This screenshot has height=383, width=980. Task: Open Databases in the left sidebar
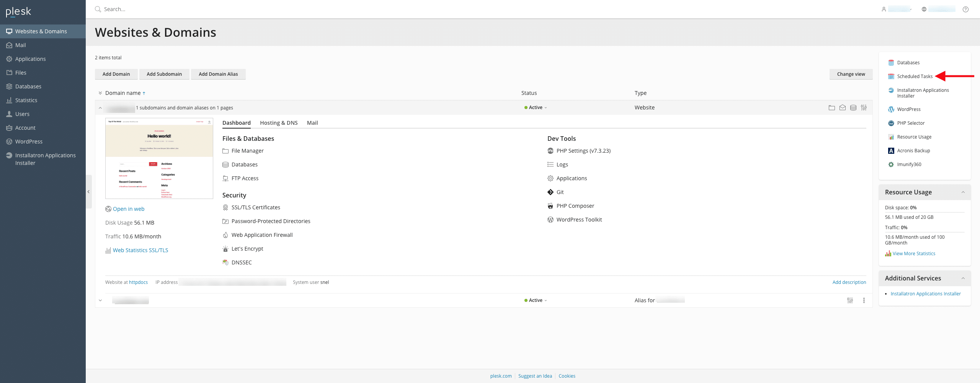pos(43,86)
